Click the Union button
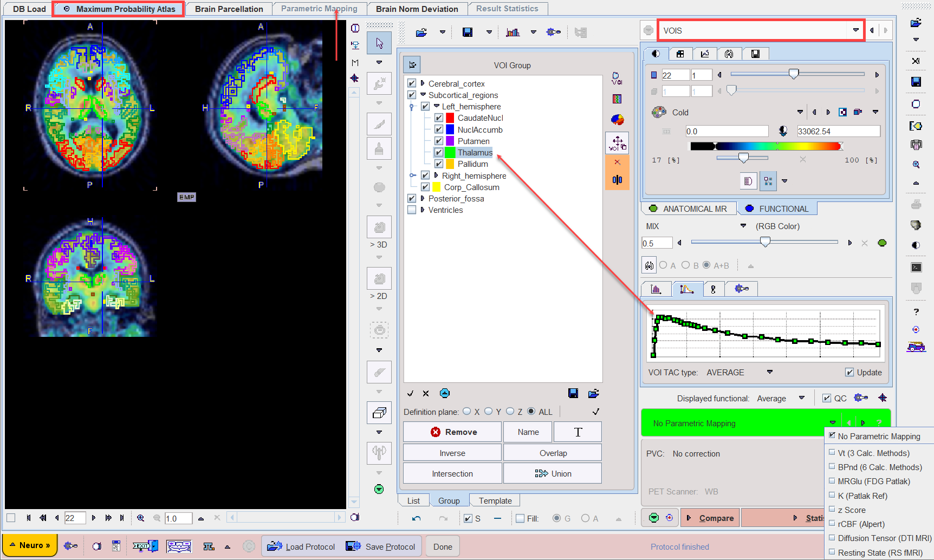 (x=553, y=473)
